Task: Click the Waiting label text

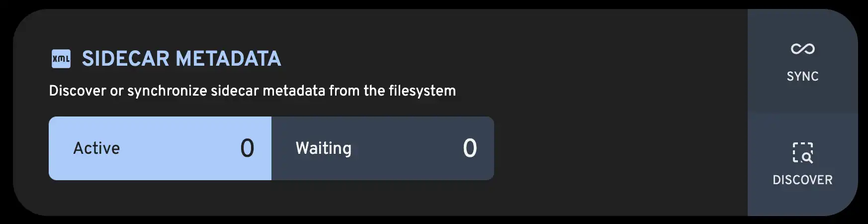Action: [x=324, y=148]
